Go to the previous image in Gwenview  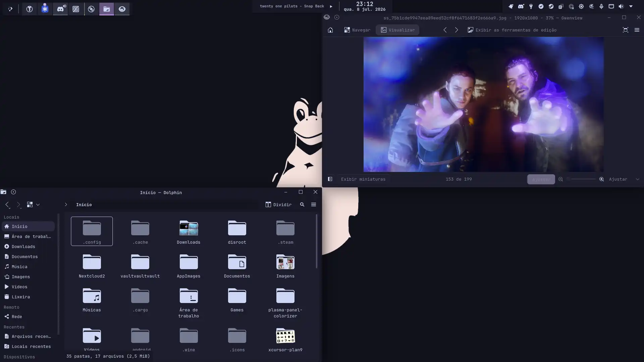click(x=445, y=30)
